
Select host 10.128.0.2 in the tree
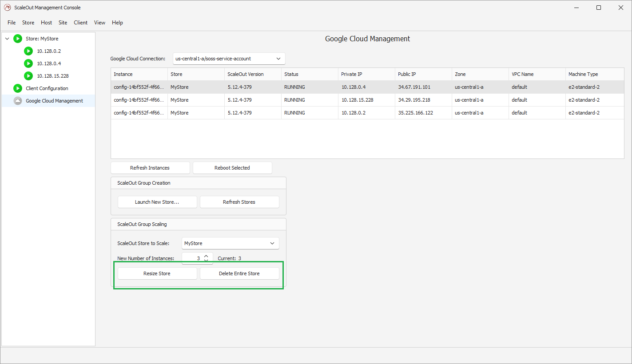pyautogui.click(x=49, y=51)
